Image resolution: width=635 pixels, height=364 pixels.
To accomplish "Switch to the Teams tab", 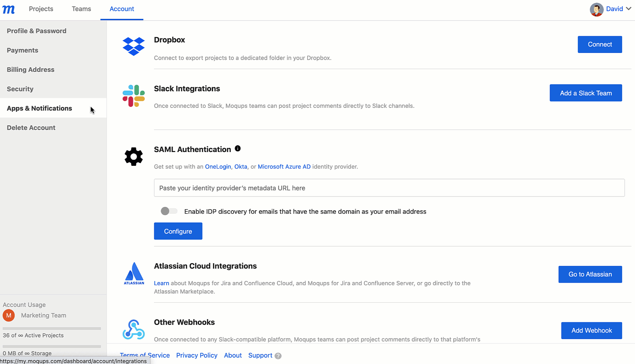I will point(81,9).
